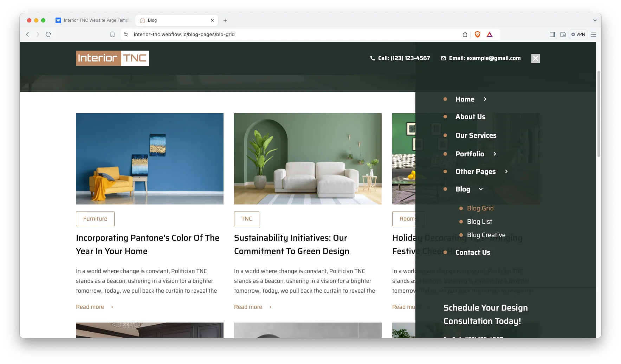Screen dimensions: 621x364
Task: Reload the page
Action: (x=48, y=34)
